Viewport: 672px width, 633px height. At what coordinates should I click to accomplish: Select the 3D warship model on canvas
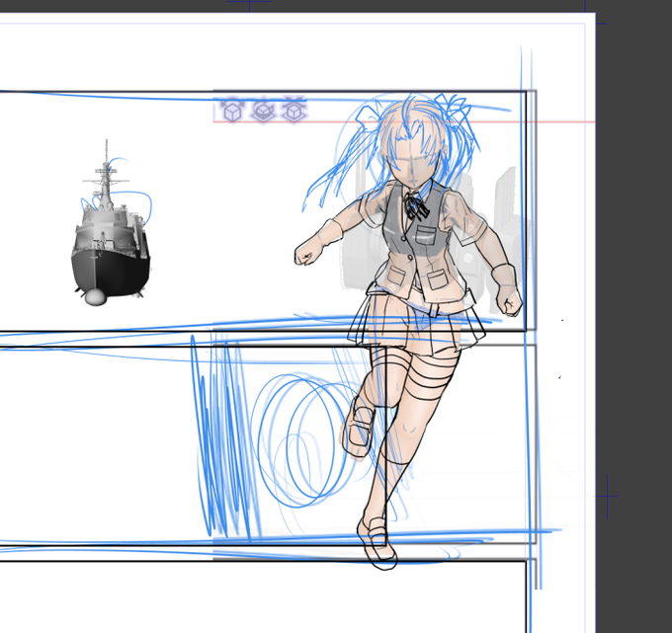click(111, 224)
